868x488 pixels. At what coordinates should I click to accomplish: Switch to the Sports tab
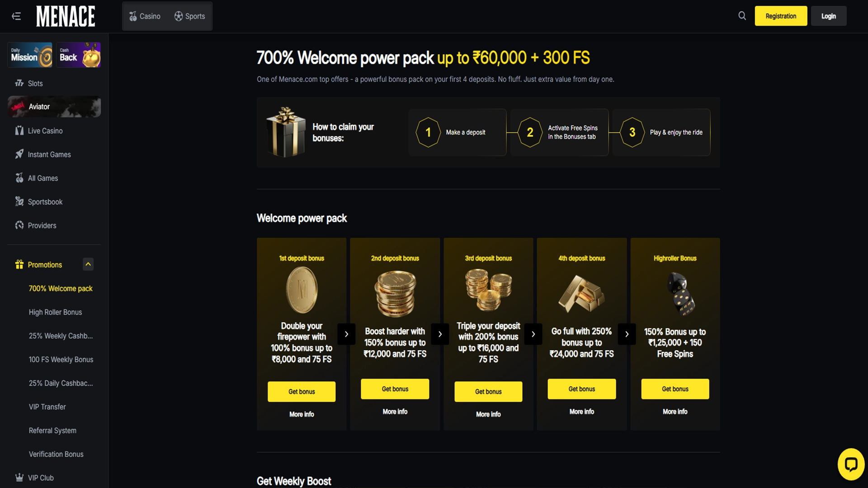coord(189,16)
